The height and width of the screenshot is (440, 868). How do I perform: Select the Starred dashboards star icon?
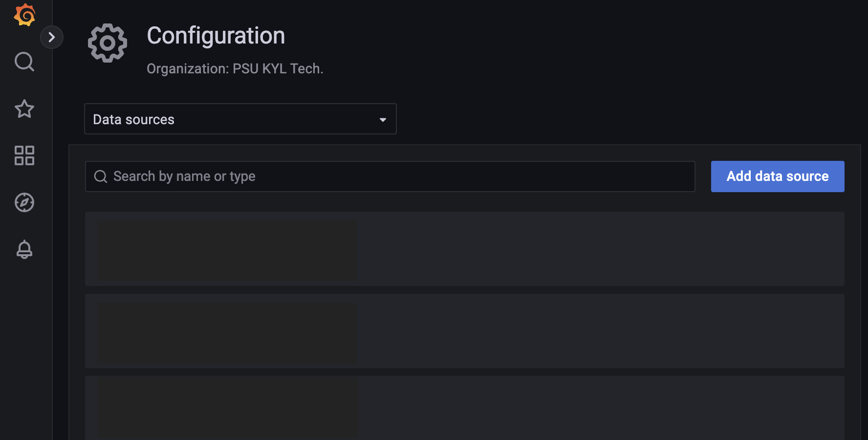click(24, 109)
